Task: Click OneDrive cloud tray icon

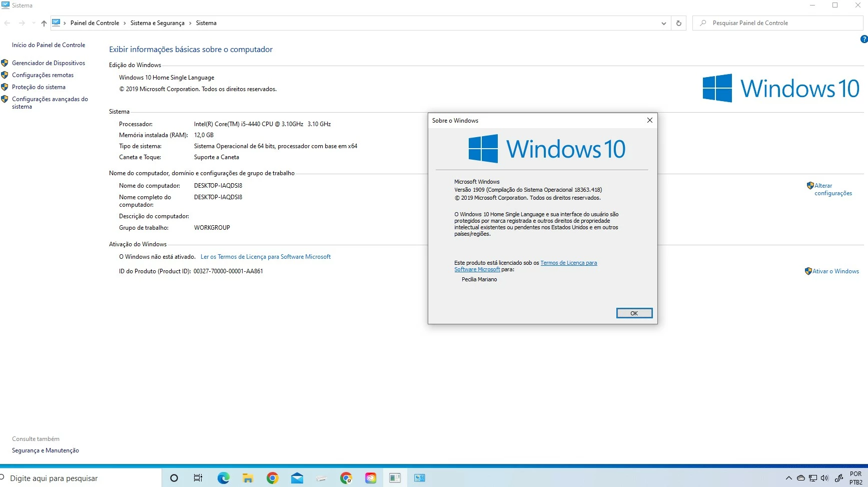Action: click(x=800, y=478)
